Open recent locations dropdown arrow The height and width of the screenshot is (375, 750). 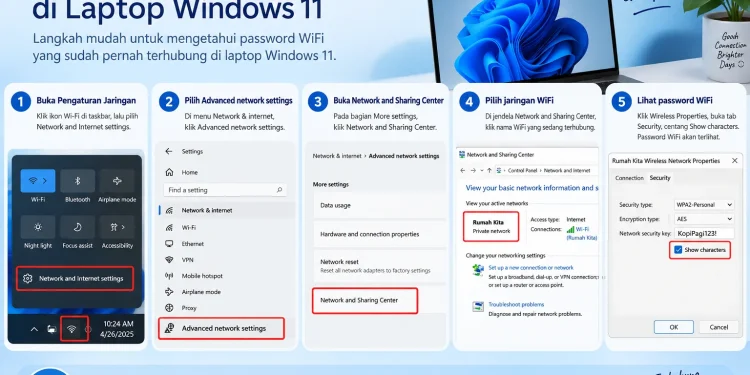click(482, 170)
